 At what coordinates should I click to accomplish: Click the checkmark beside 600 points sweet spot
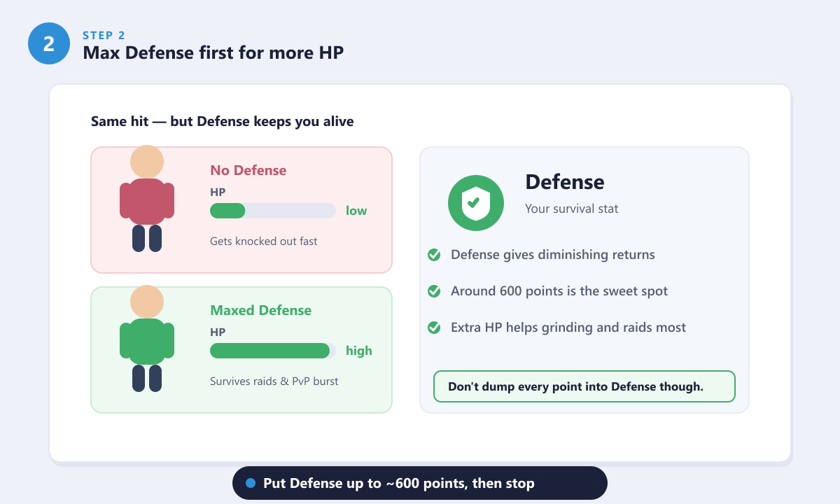click(x=434, y=291)
